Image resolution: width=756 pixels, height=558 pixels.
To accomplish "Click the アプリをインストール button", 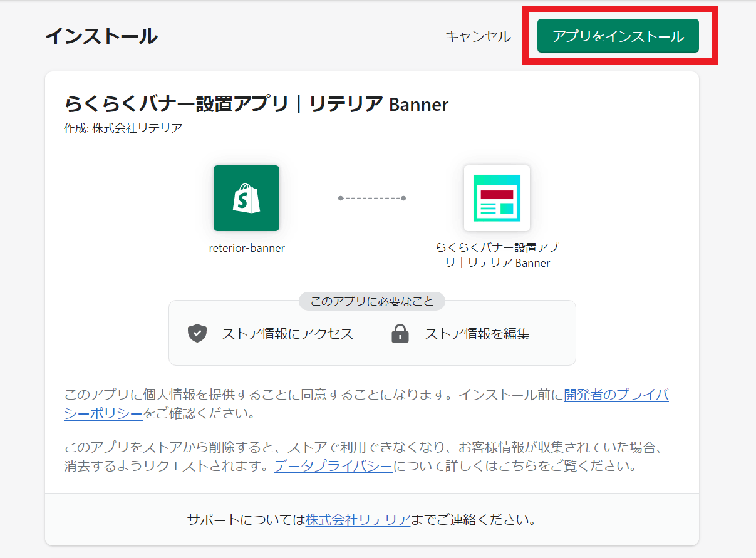I will click(x=618, y=36).
